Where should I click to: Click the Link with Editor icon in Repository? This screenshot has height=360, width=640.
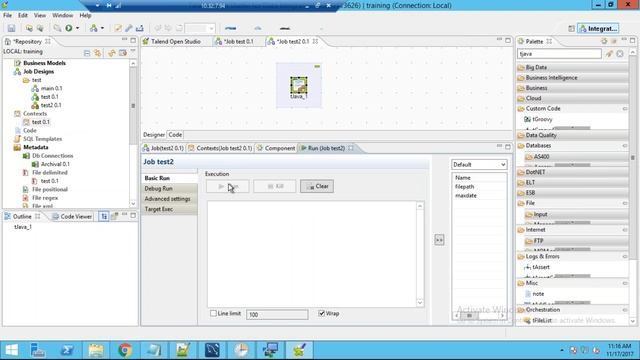(98, 53)
